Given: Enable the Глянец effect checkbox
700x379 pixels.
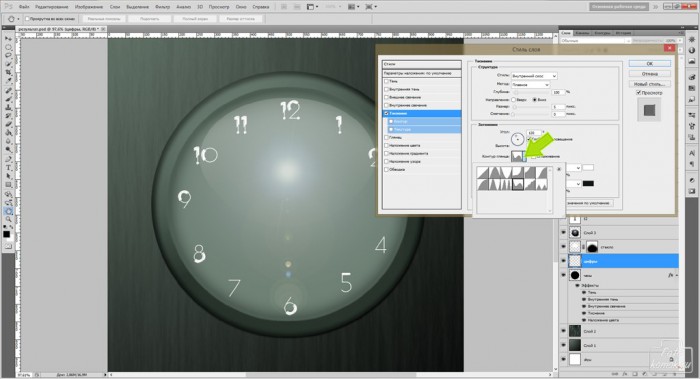Looking at the screenshot, I should pos(387,137).
